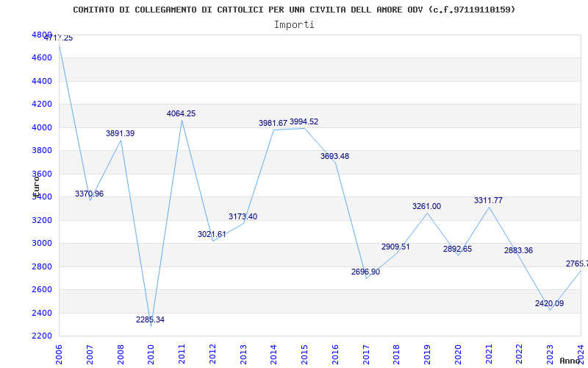Image resolution: width=588 pixels, height=368 pixels.
Task: Select the 2012 x-axis year label
Action: coord(212,354)
